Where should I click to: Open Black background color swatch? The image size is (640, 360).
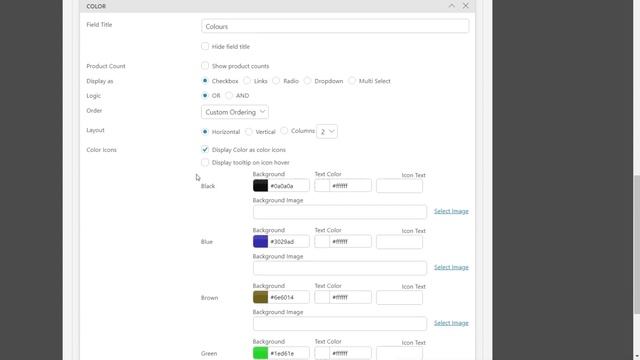click(260, 186)
